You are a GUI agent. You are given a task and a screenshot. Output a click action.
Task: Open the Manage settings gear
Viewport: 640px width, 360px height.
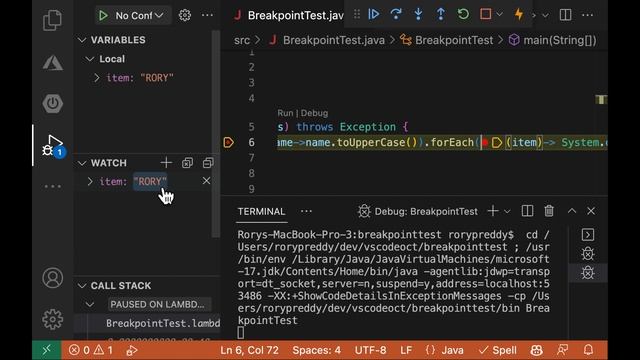pos(53,319)
